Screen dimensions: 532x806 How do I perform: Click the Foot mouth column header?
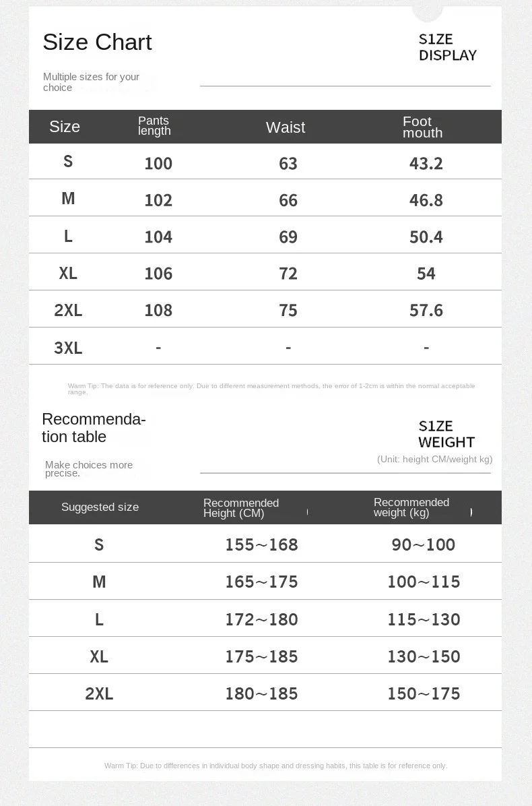coord(422,127)
